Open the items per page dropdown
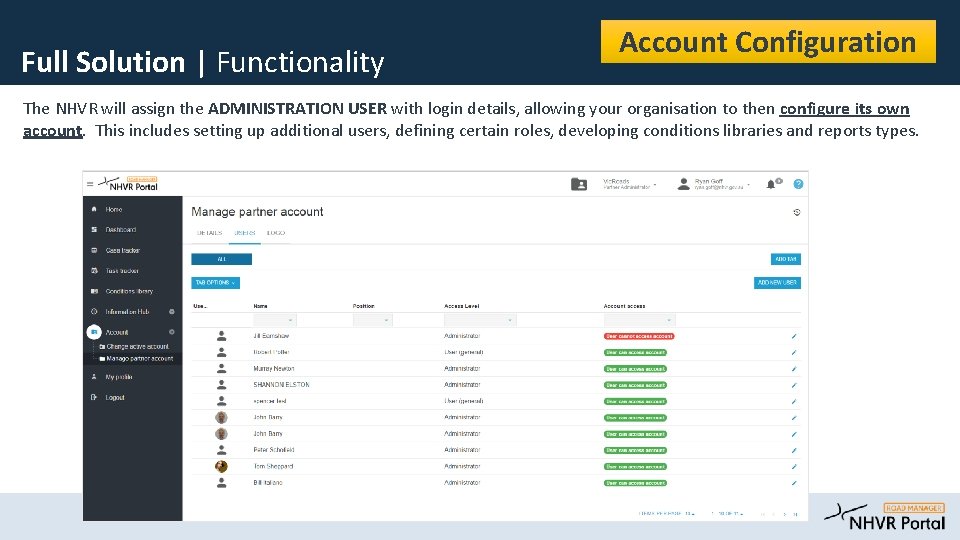The width and height of the screenshot is (960, 540). [x=667, y=514]
